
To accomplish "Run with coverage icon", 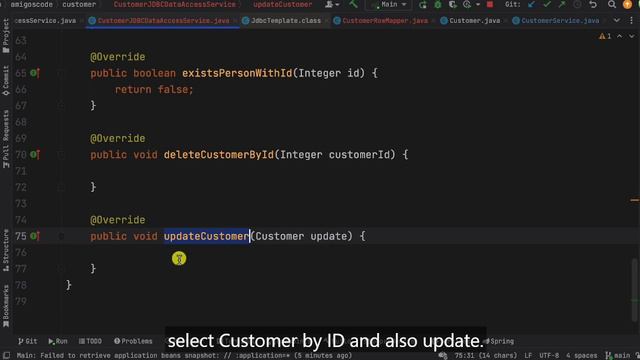I will (452, 5).
